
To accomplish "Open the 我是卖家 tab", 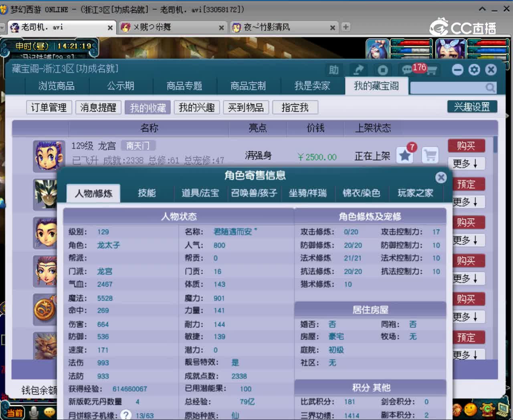I will pyautogui.click(x=312, y=86).
